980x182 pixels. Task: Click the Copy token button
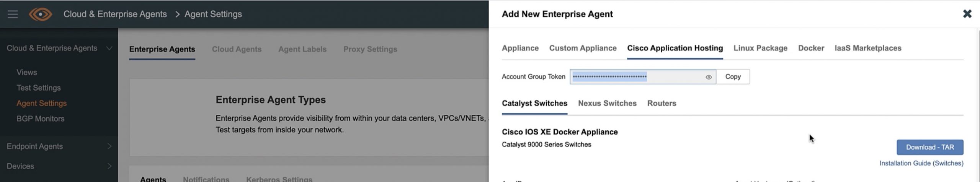pos(733,77)
